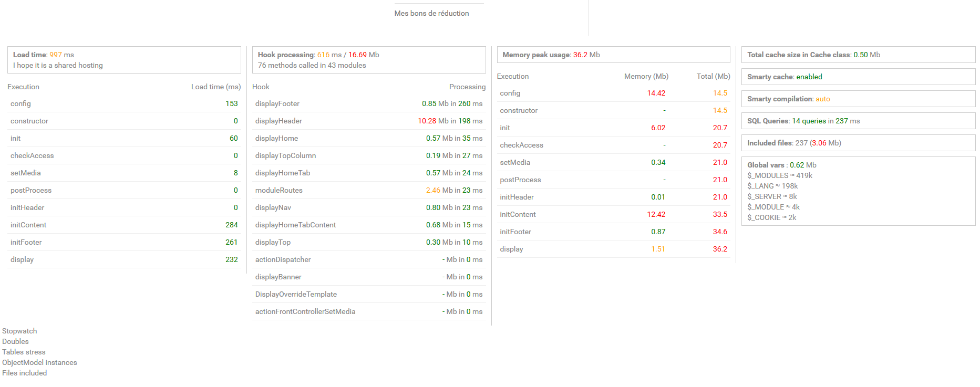Select the display memory row

click(x=613, y=249)
